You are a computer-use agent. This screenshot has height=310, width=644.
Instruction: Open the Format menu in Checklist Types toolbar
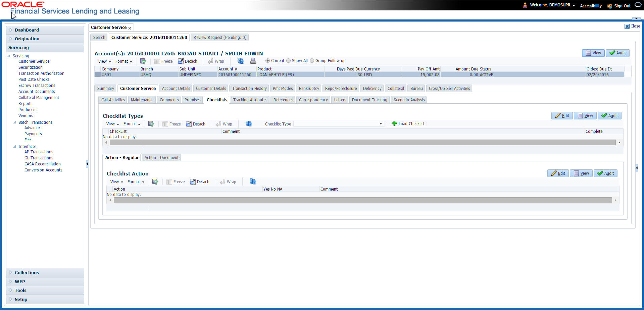(132, 124)
